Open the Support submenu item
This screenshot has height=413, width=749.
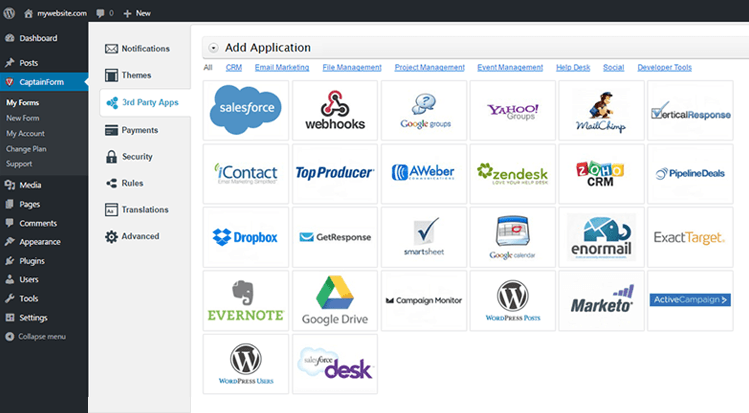click(x=19, y=164)
